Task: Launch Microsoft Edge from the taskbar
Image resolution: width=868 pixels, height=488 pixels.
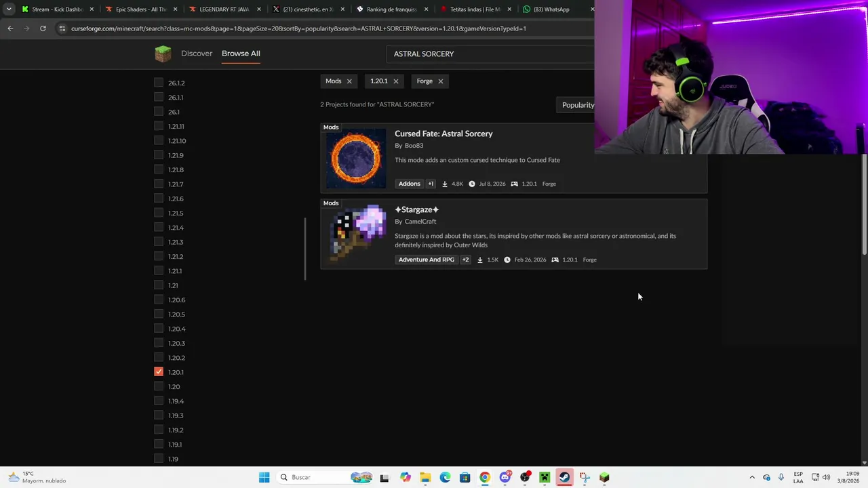Action: click(445, 477)
